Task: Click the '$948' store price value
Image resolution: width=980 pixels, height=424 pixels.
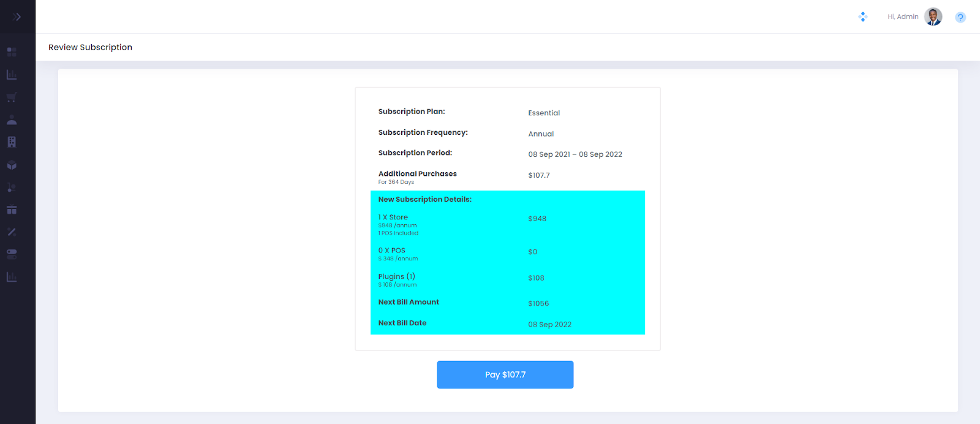Action: (x=537, y=219)
